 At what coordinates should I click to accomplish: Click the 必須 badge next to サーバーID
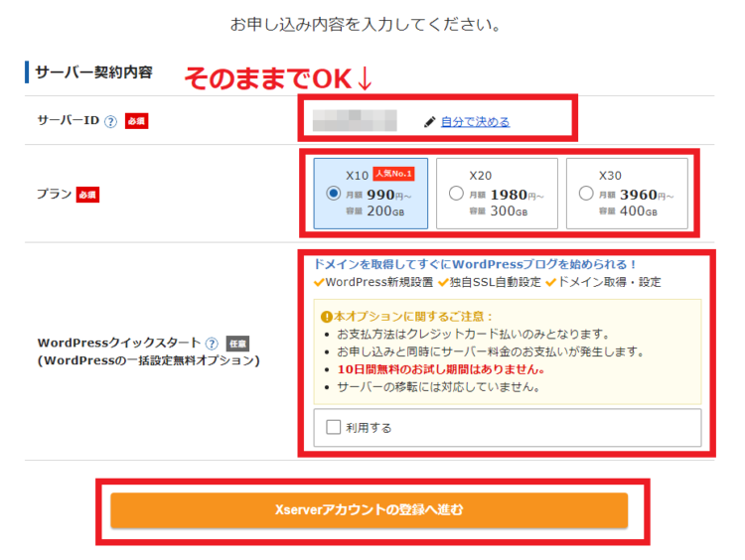click(x=137, y=121)
